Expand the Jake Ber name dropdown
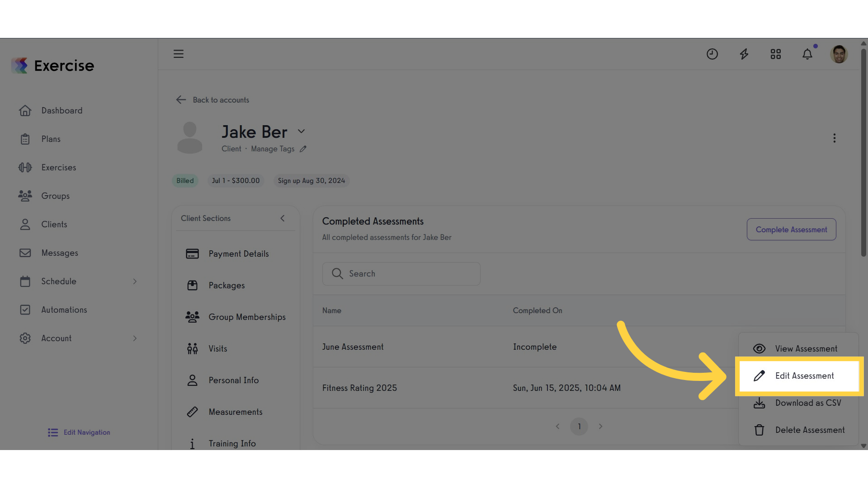This screenshot has width=868, height=488. pyautogui.click(x=301, y=131)
